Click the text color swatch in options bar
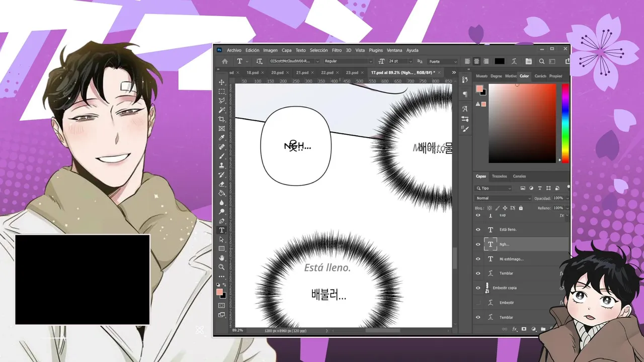Image resolution: width=644 pixels, height=362 pixels. coord(499,61)
